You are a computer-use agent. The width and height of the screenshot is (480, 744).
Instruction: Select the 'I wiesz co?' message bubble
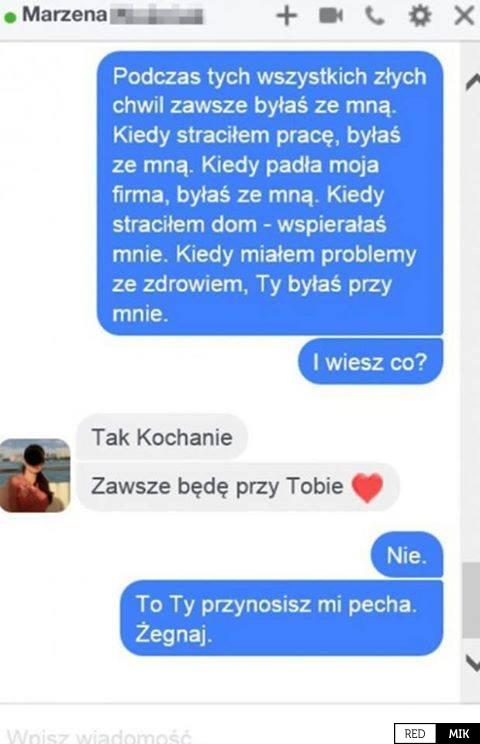(370, 362)
